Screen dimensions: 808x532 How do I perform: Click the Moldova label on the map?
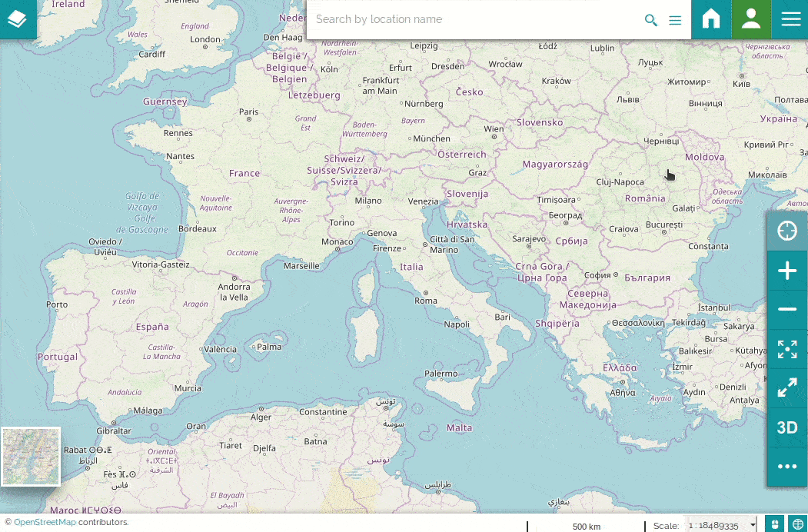[x=704, y=158]
